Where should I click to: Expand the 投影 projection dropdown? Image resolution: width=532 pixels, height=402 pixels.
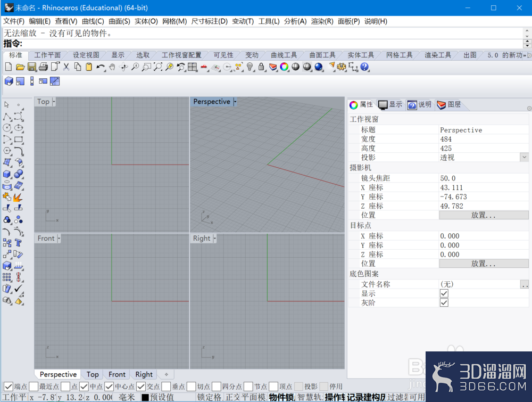click(524, 157)
